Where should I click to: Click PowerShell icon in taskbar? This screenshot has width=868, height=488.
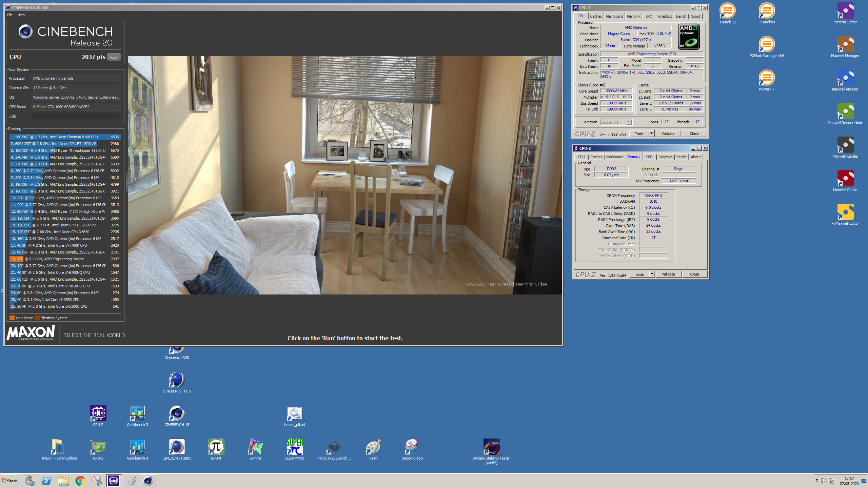pos(46,481)
